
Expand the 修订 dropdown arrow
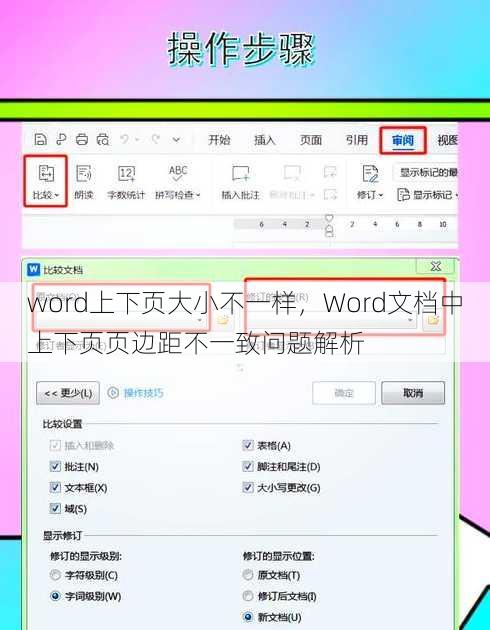coord(380,195)
